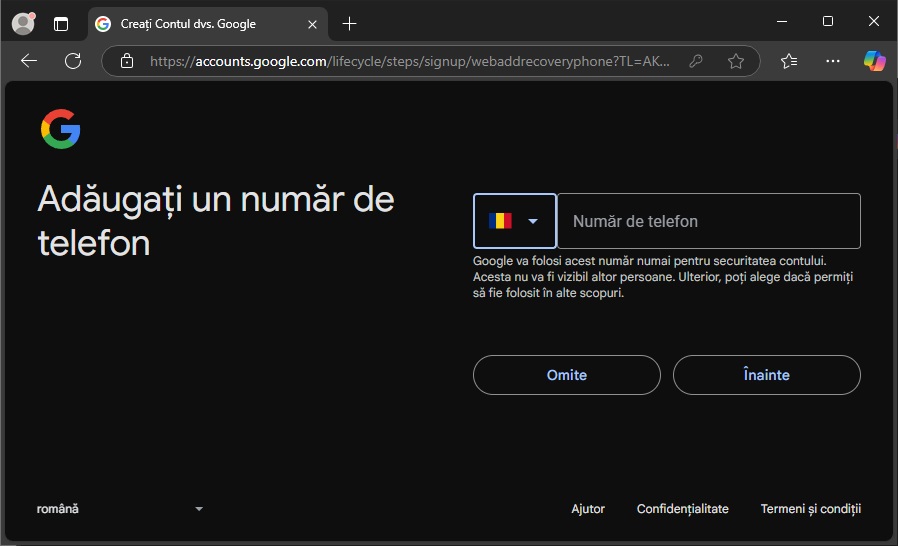Open the 'Confidențialitate' link
This screenshot has width=898, height=546.
682,509
